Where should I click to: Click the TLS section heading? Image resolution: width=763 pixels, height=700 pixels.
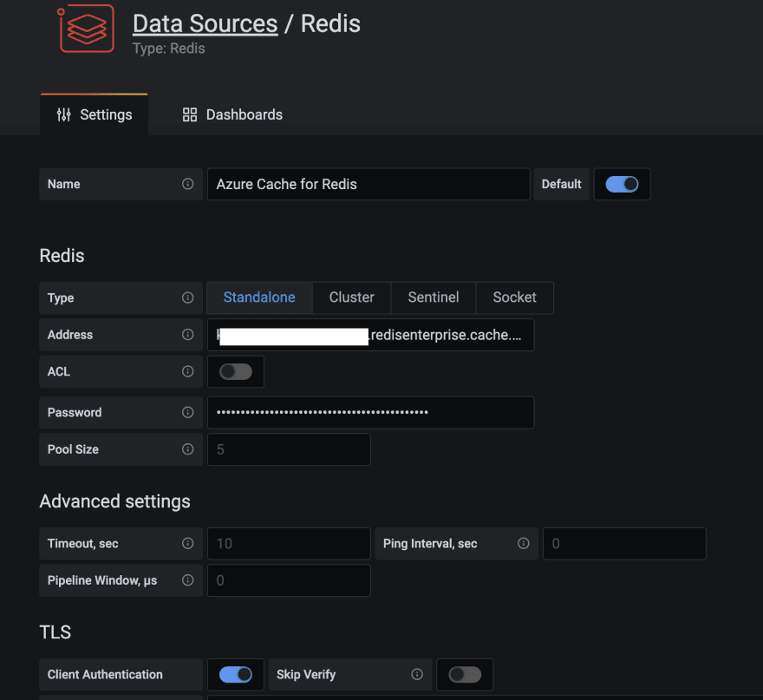[55, 631]
